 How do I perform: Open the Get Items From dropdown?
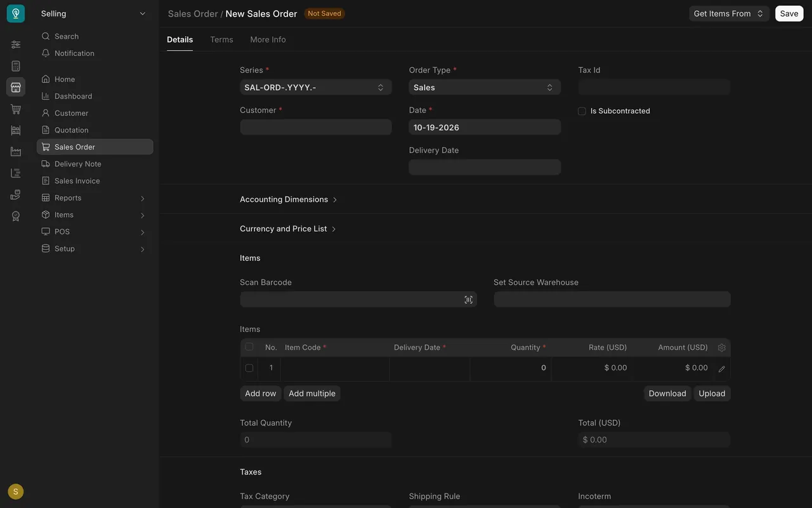[729, 13]
